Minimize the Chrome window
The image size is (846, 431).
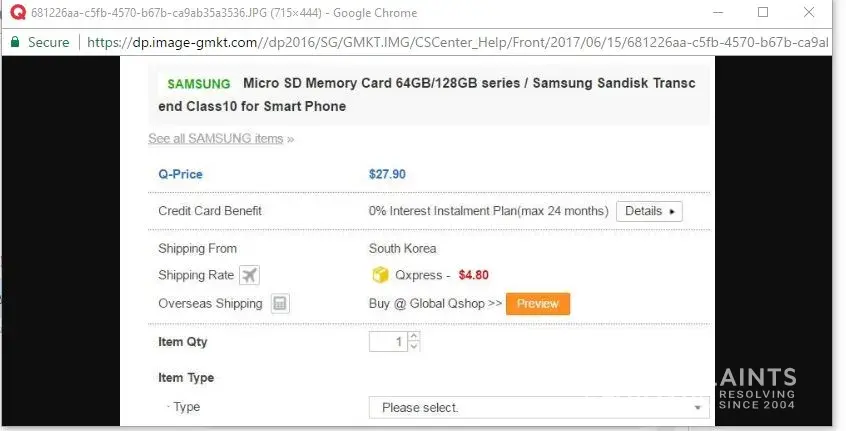click(x=716, y=13)
